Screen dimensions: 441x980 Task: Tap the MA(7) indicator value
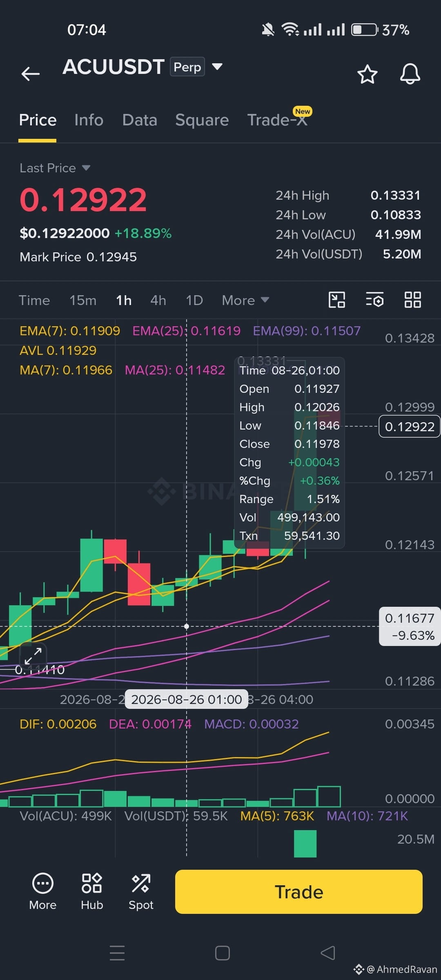(x=66, y=370)
